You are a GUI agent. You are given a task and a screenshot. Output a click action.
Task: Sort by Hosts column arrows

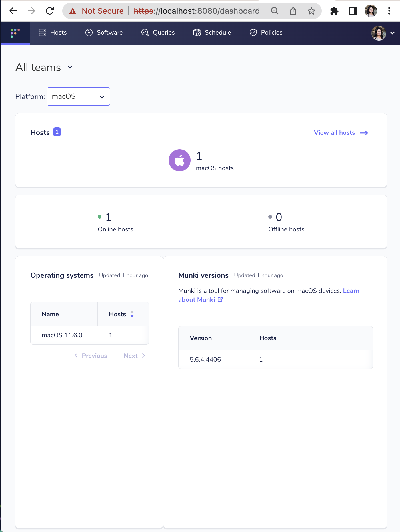click(x=132, y=314)
